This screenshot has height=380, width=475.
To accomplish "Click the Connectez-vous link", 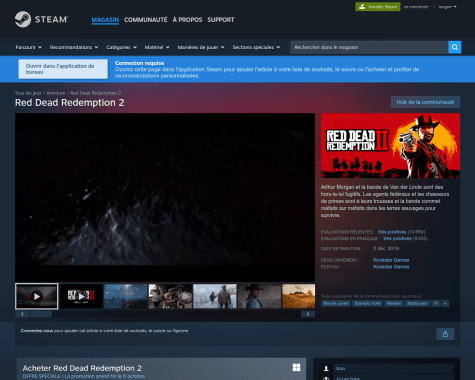I will [x=37, y=331].
